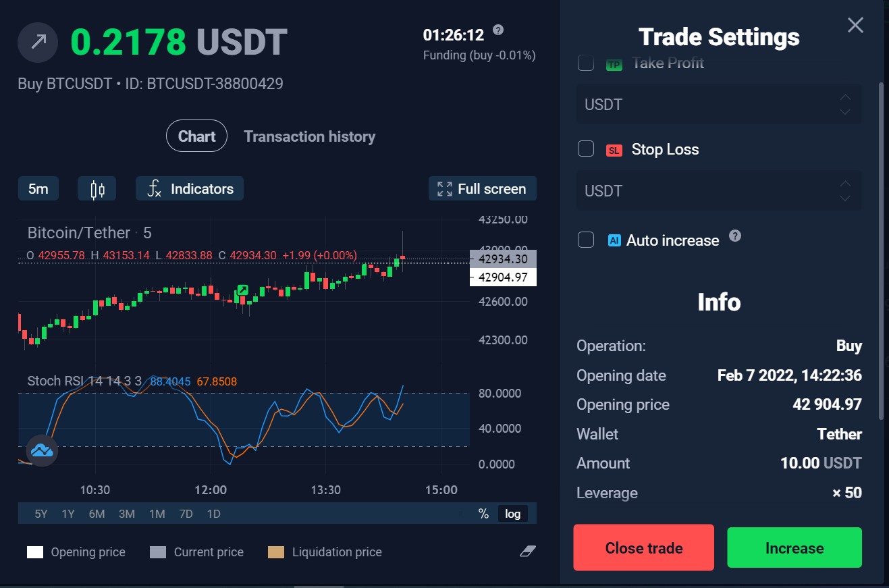Click the Funding (buy -0.01%) text
The image size is (889, 588).
coord(479,55)
